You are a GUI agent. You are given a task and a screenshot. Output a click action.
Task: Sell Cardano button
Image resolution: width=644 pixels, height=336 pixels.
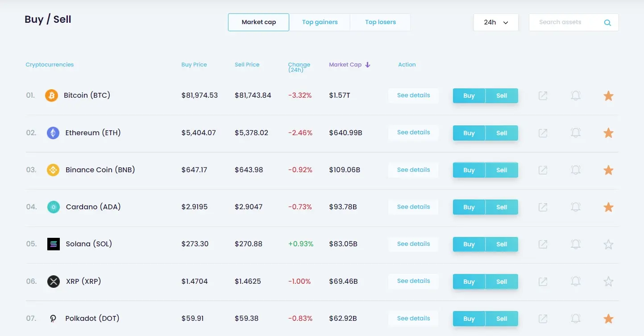pyautogui.click(x=502, y=207)
